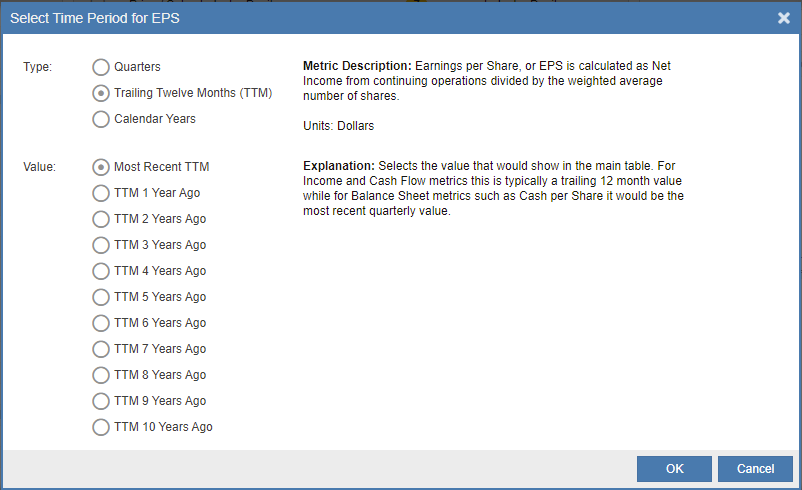Pick TTM 4 Years Ago value
Viewport: 802px width, 490px height.
[x=101, y=271]
